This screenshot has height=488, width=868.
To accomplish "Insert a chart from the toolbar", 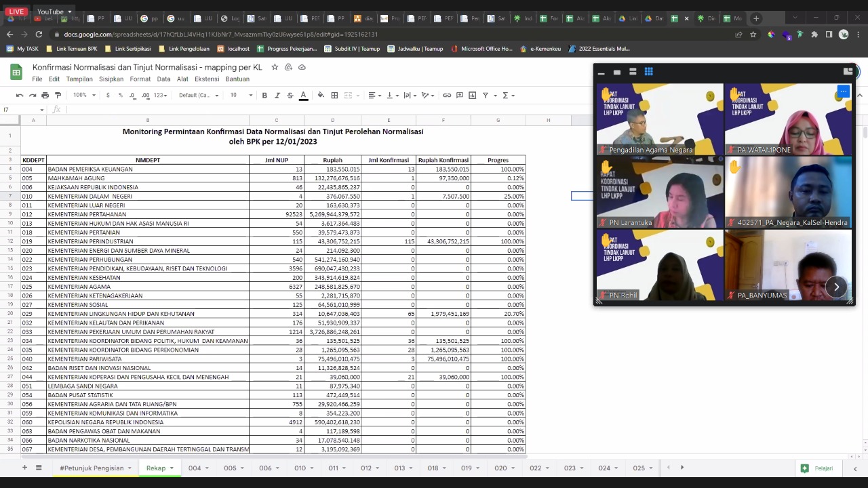I will point(473,96).
